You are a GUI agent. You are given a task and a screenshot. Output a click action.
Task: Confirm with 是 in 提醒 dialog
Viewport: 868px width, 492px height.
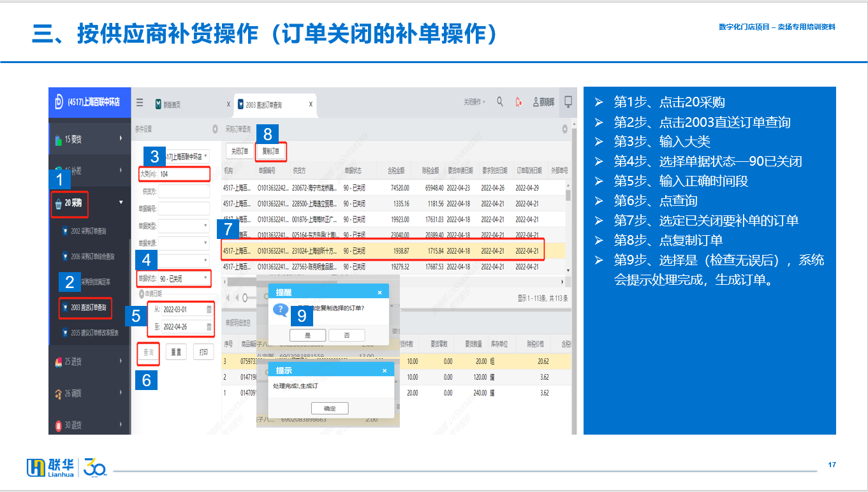pos(308,335)
